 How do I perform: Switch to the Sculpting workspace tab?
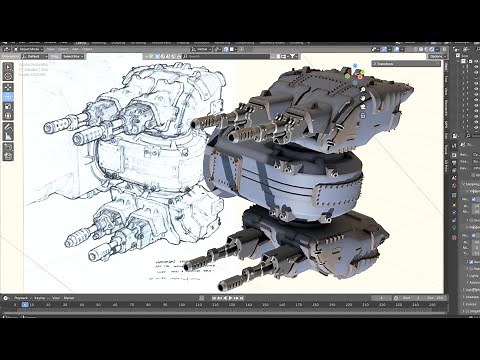[118, 43]
